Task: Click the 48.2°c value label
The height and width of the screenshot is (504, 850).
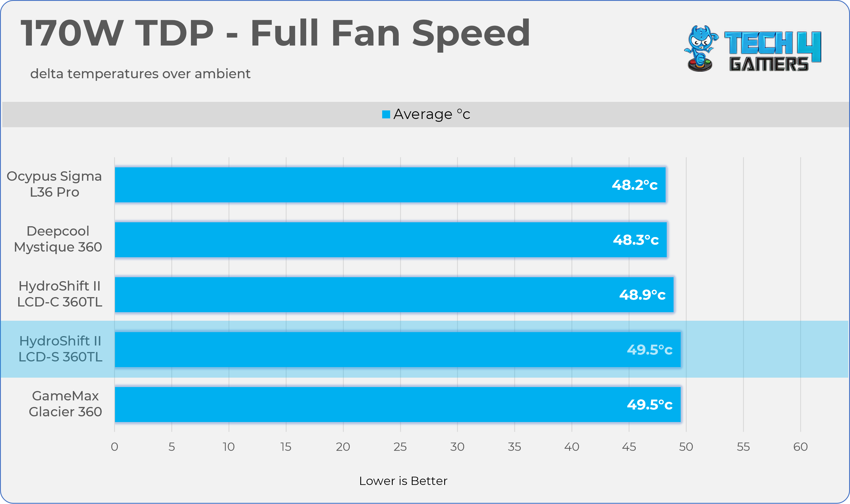Action: point(634,185)
